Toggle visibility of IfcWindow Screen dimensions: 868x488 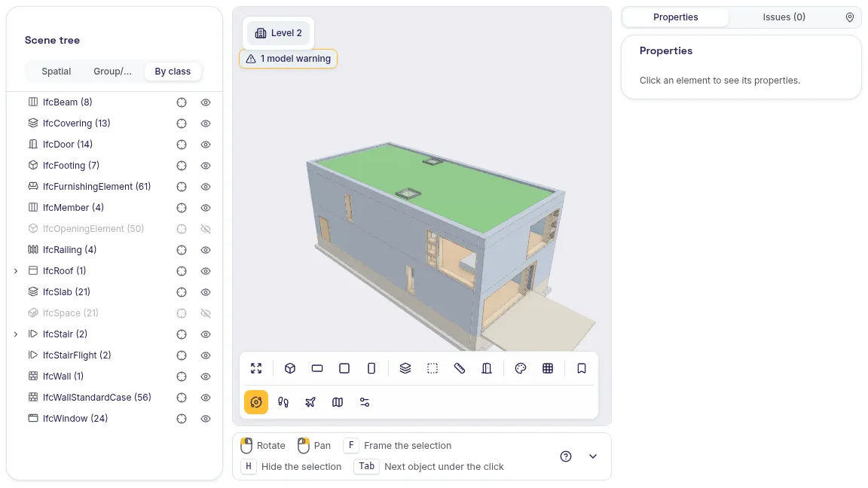coord(206,419)
